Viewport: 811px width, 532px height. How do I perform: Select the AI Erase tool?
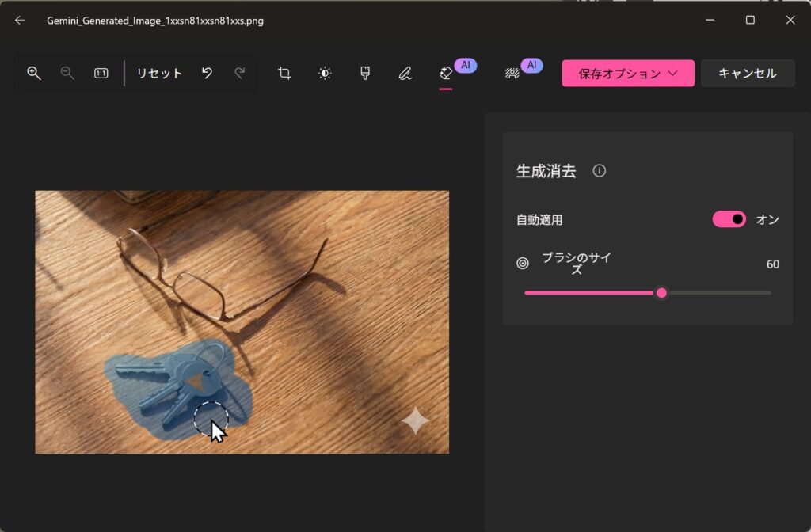click(x=446, y=73)
